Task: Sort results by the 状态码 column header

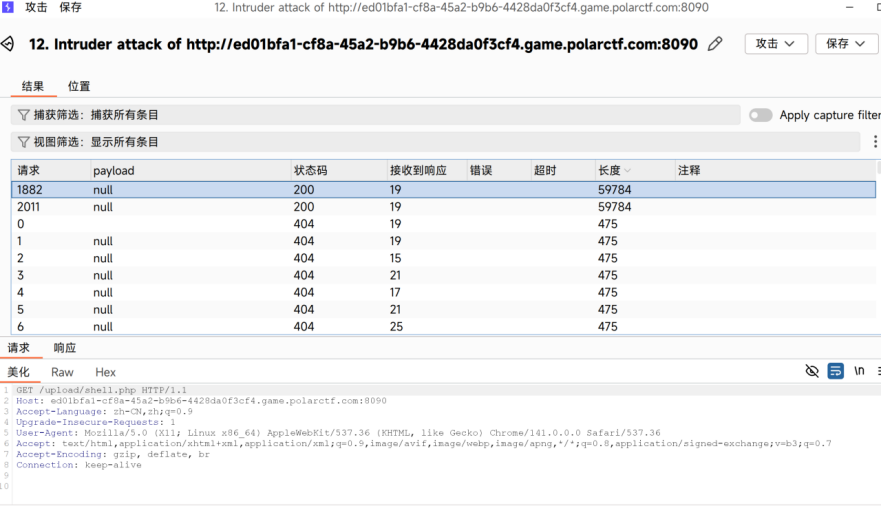Action: pyautogui.click(x=310, y=170)
